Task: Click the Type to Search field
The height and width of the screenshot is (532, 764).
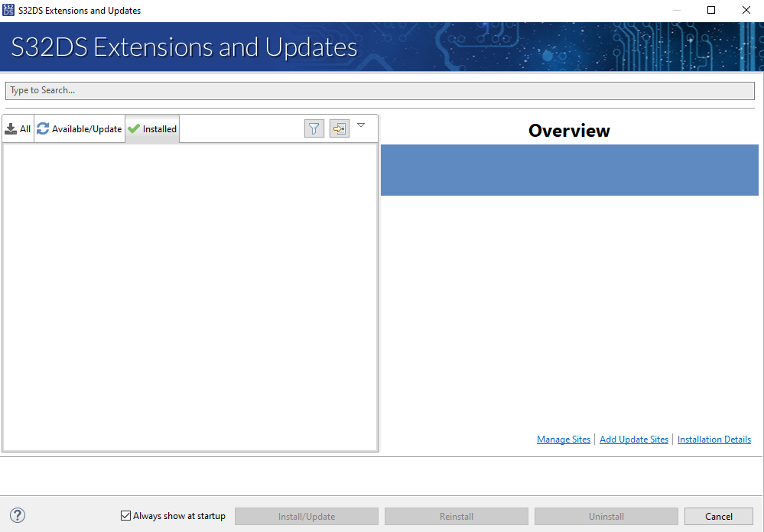Action: [x=380, y=91]
